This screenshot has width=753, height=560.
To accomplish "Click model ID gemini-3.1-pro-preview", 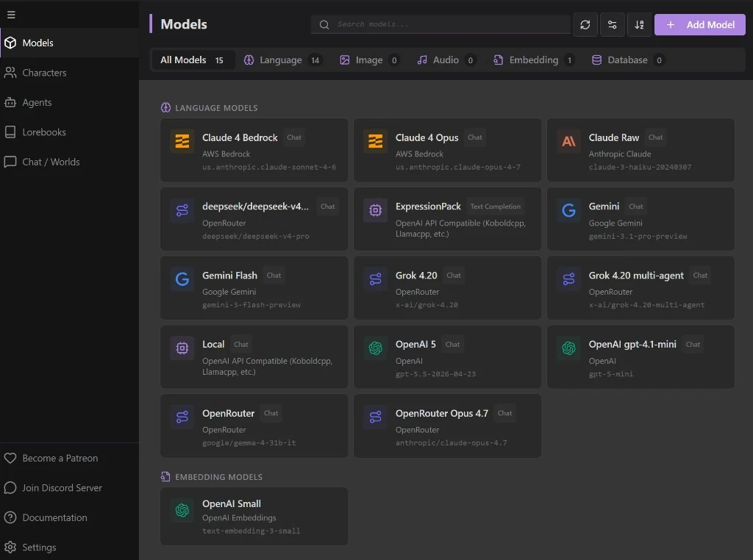I will click(x=638, y=236).
